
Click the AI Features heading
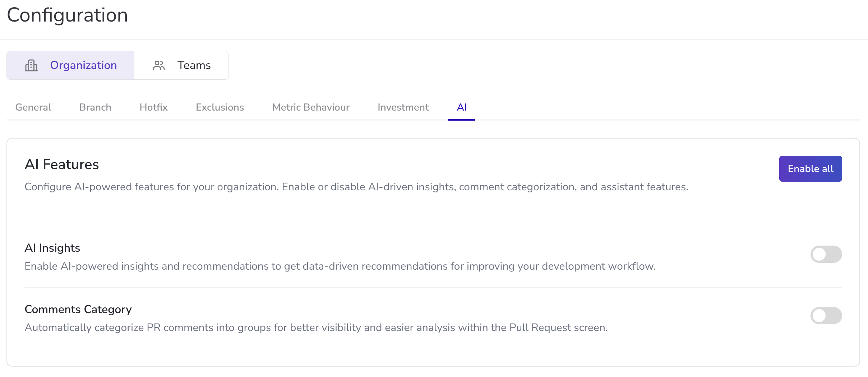click(62, 164)
